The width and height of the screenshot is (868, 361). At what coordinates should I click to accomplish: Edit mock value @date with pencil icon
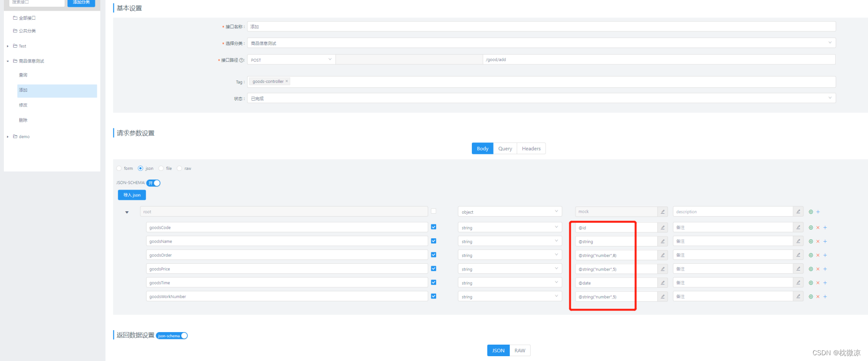click(x=663, y=283)
